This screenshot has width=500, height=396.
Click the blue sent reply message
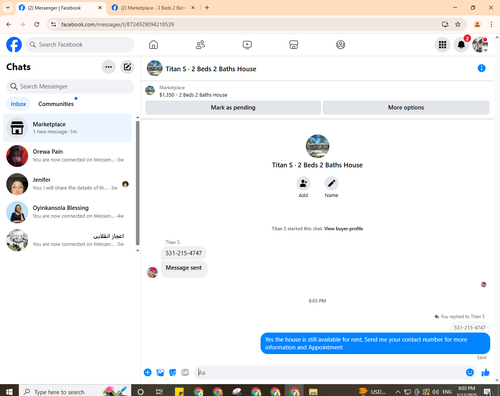click(375, 343)
